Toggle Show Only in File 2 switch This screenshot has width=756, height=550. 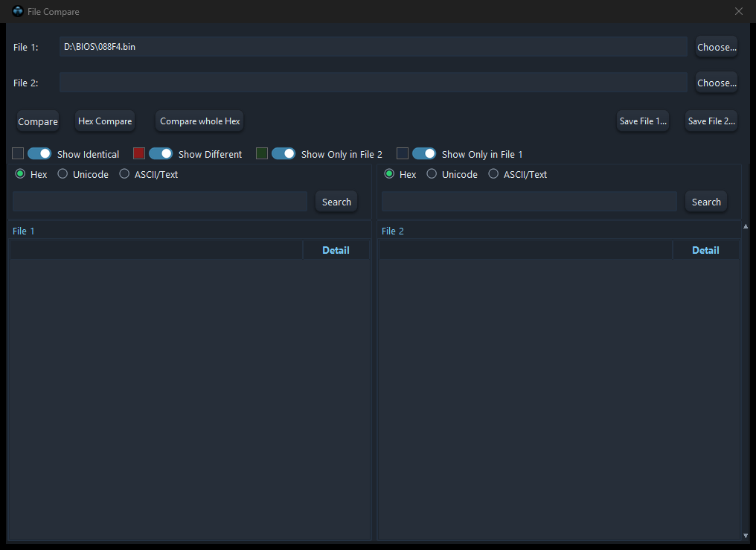tap(283, 154)
